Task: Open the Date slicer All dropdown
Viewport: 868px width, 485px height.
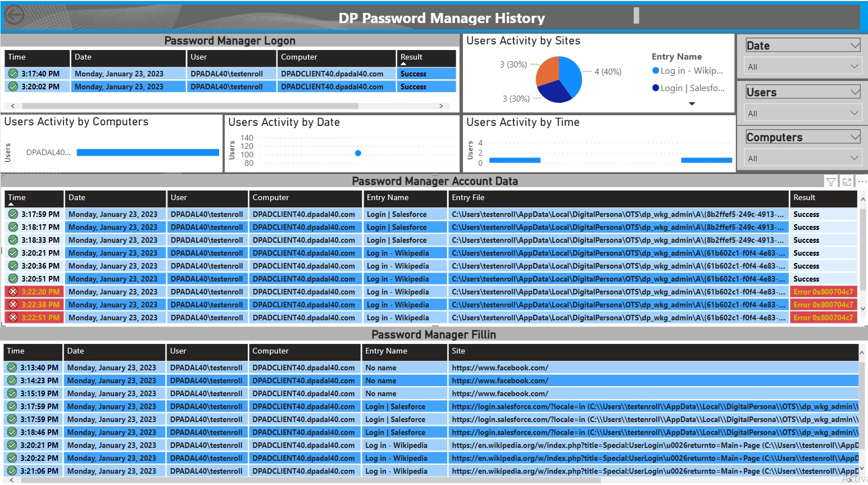Action: 853,66
